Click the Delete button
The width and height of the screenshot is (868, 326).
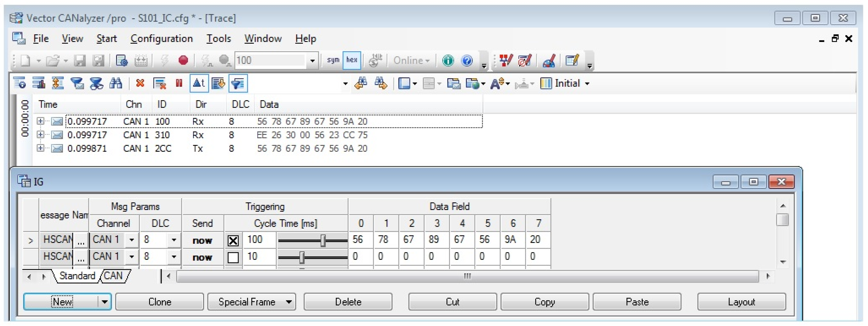tap(348, 301)
